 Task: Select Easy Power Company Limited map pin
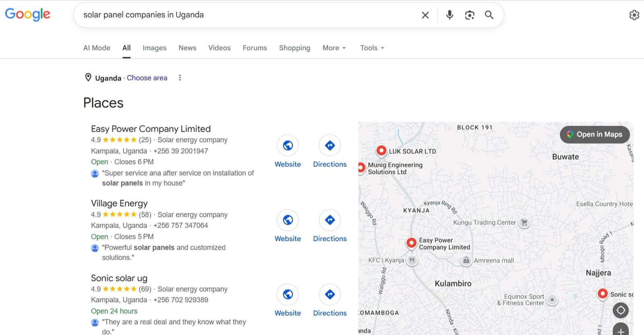coord(411,243)
